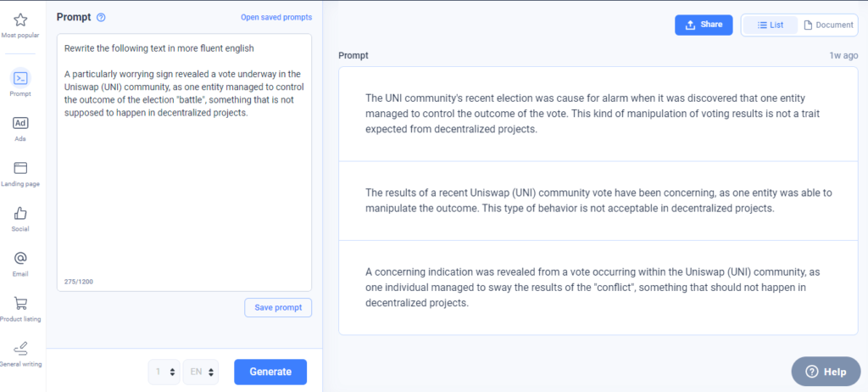The width and height of the screenshot is (868, 392).
Task: Click the Generate button
Action: coord(270,372)
